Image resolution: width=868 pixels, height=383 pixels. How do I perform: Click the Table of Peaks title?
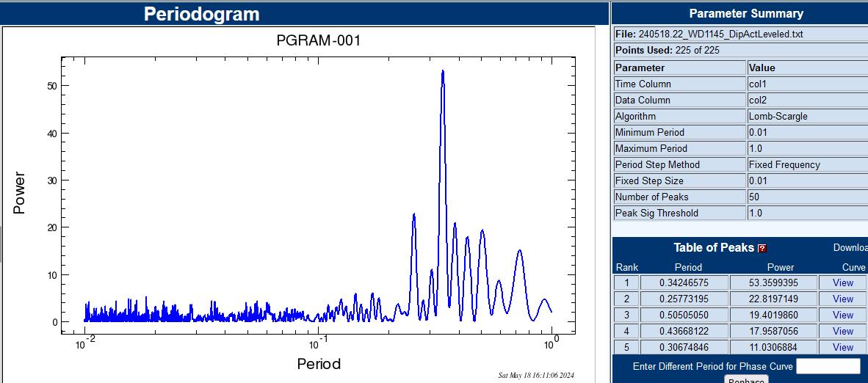pos(714,247)
